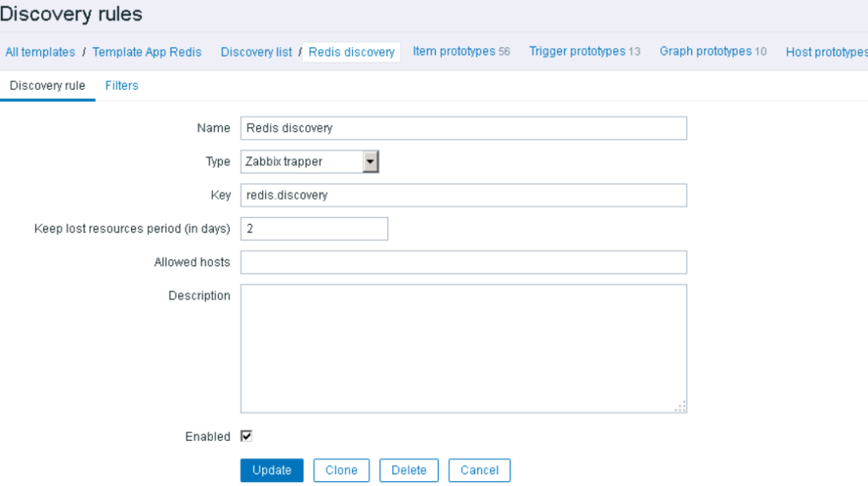Click the Update button
This screenshot has width=868, height=486.
[272, 471]
